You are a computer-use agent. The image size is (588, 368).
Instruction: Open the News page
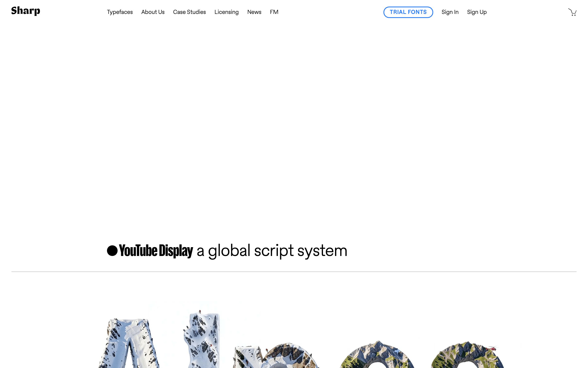point(254,12)
